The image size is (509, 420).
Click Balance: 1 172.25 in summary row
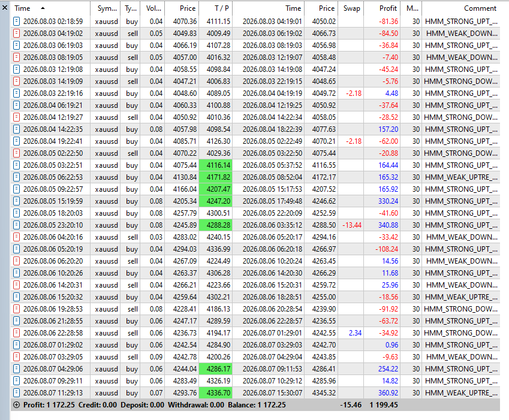pyautogui.click(x=257, y=405)
